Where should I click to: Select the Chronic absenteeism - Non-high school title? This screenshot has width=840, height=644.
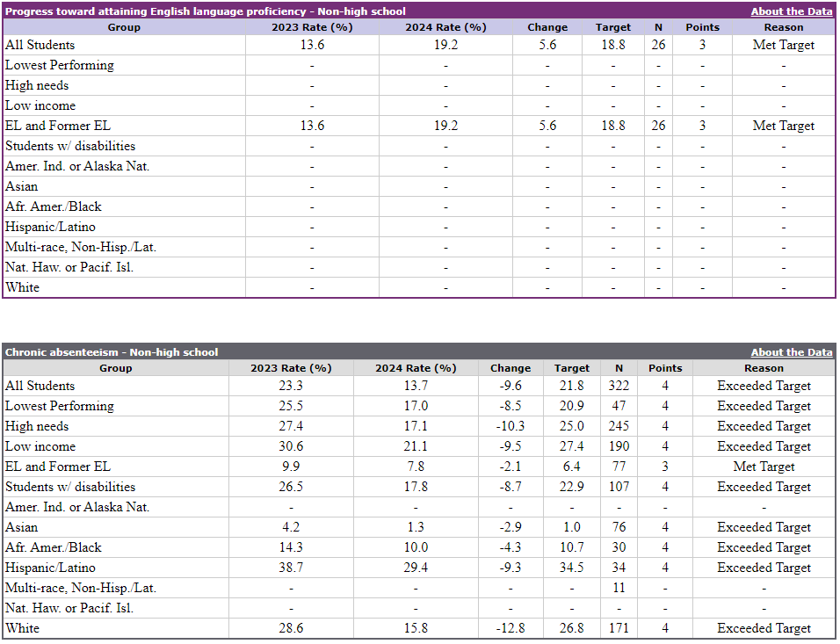[x=112, y=352]
